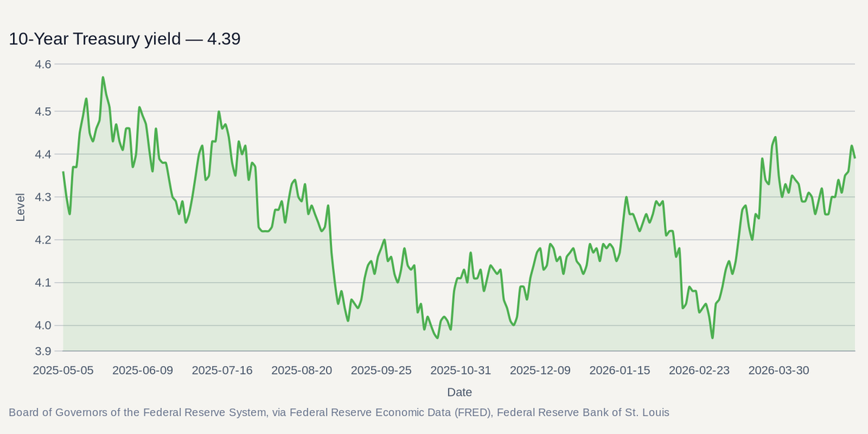Click the 2026-02-23 date label
868x434 pixels.
[x=699, y=370]
